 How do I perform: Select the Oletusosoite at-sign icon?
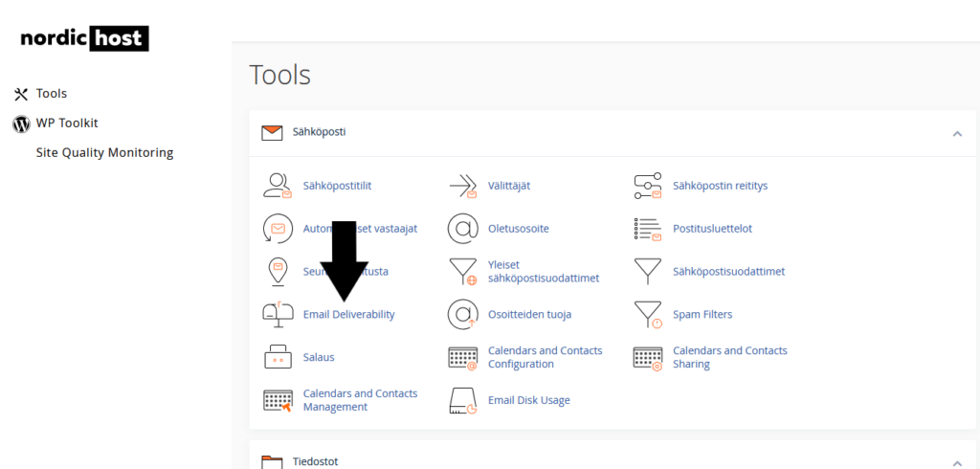point(463,229)
